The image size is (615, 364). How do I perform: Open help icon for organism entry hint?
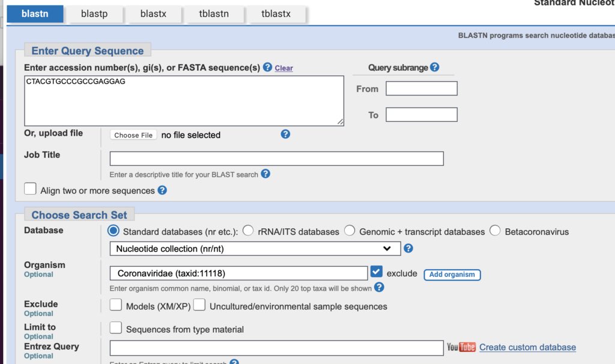point(379,288)
